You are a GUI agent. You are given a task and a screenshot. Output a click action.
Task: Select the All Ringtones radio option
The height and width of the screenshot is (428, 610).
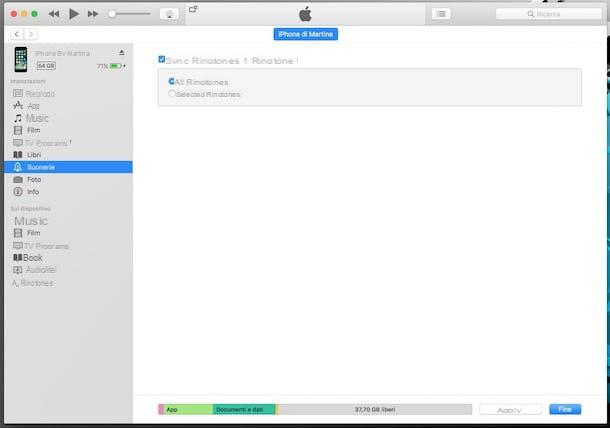pos(172,81)
